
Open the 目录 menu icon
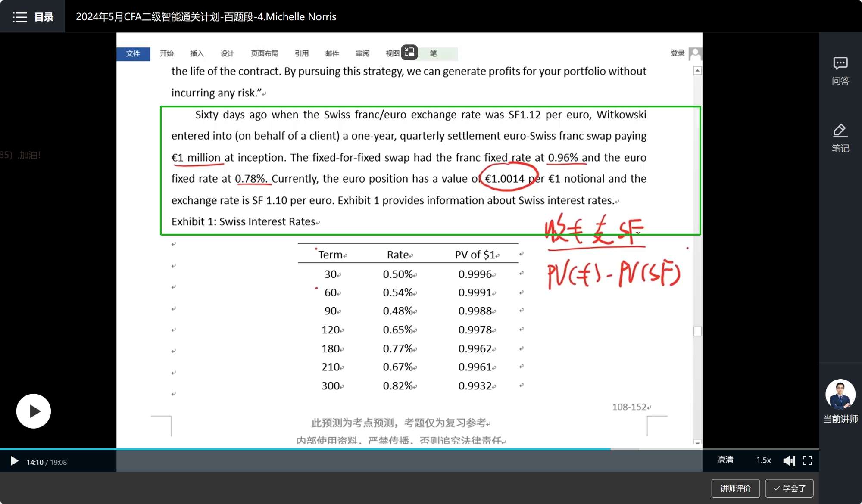click(20, 17)
